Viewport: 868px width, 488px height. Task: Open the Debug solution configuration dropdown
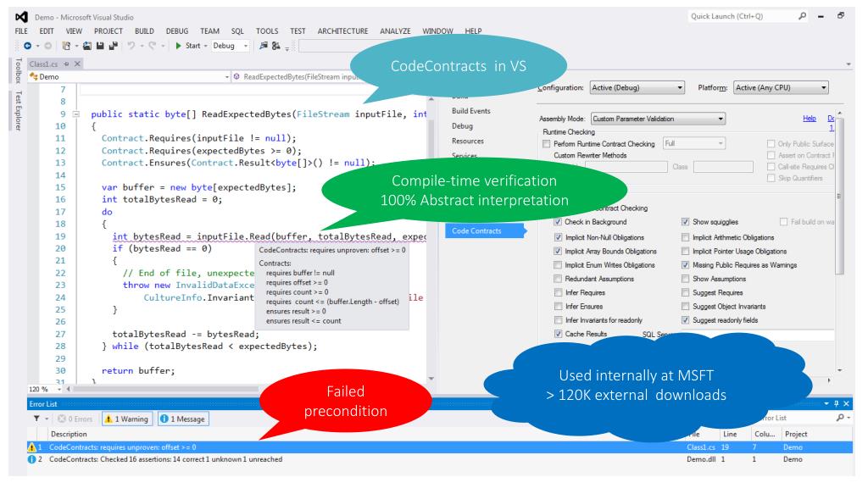pos(229,46)
